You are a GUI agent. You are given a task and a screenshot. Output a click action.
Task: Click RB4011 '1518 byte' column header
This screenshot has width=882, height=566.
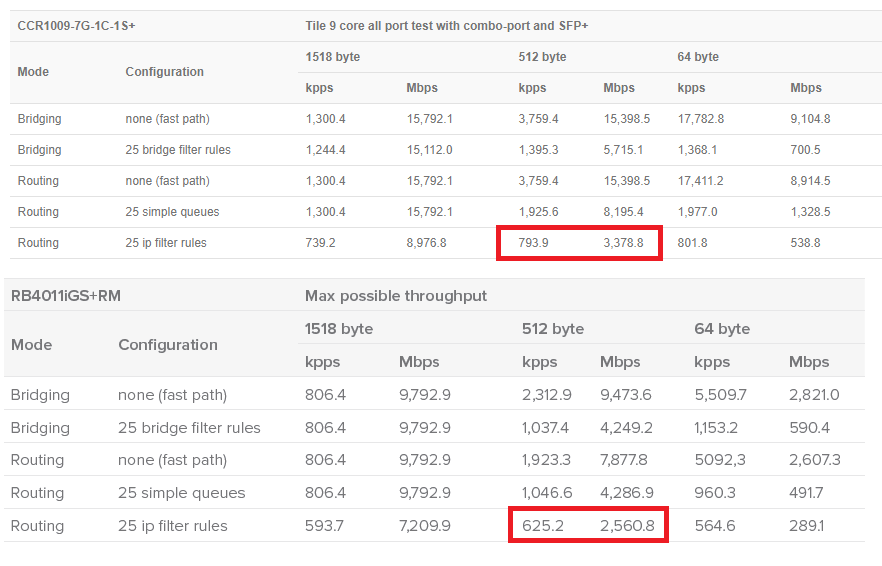[339, 329]
